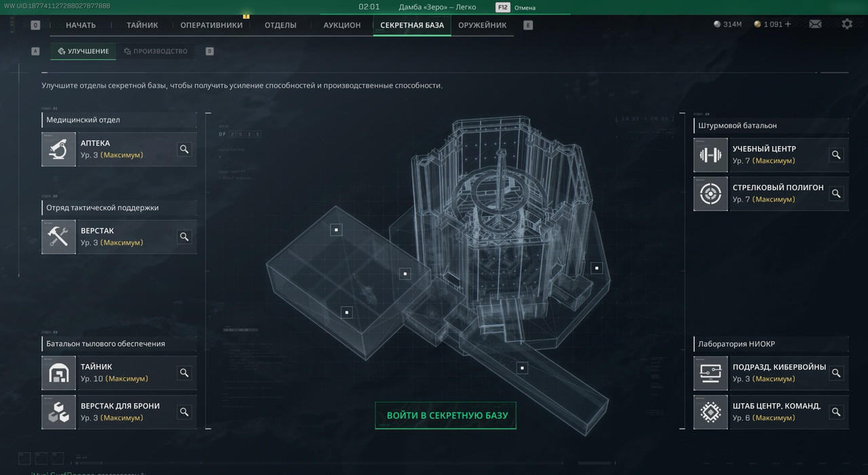Click the ВЕРСТАК hammer and wrench icon
Image resolution: width=868 pixels, height=475 pixels.
pyautogui.click(x=59, y=237)
